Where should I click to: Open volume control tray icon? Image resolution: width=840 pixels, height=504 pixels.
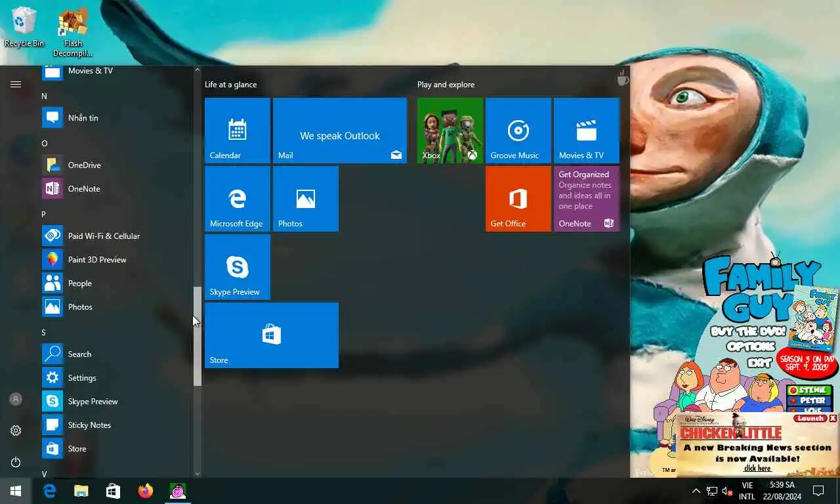point(727,491)
